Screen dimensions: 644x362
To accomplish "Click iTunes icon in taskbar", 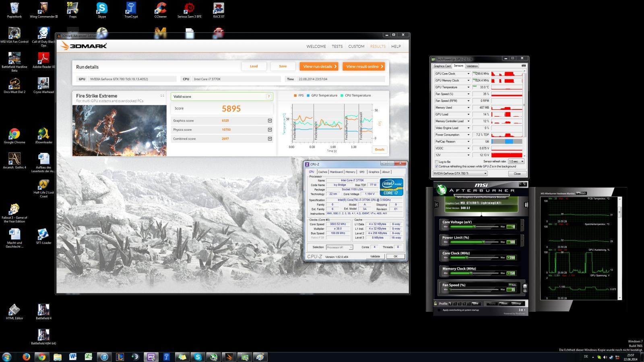I will (104, 357).
